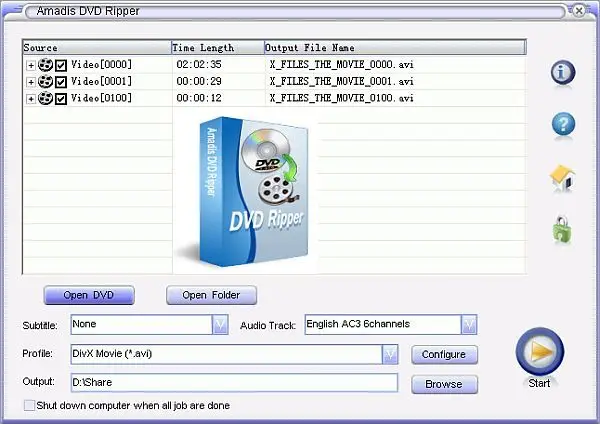Click the film reel icon for Video[0100]
This screenshot has height=424, width=600.
(45, 98)
